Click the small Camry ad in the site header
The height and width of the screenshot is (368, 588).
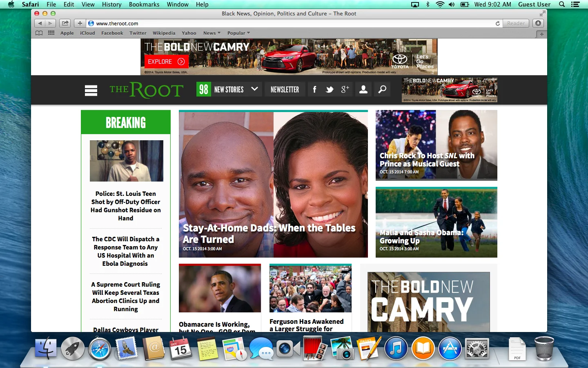click(x=449, y=90)
